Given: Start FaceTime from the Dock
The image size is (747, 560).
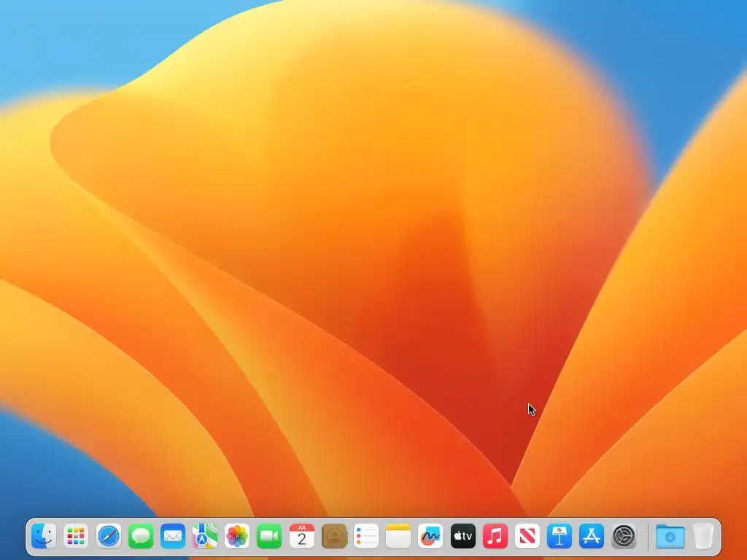Looking at the screenshot, I should tap(269, 536).
